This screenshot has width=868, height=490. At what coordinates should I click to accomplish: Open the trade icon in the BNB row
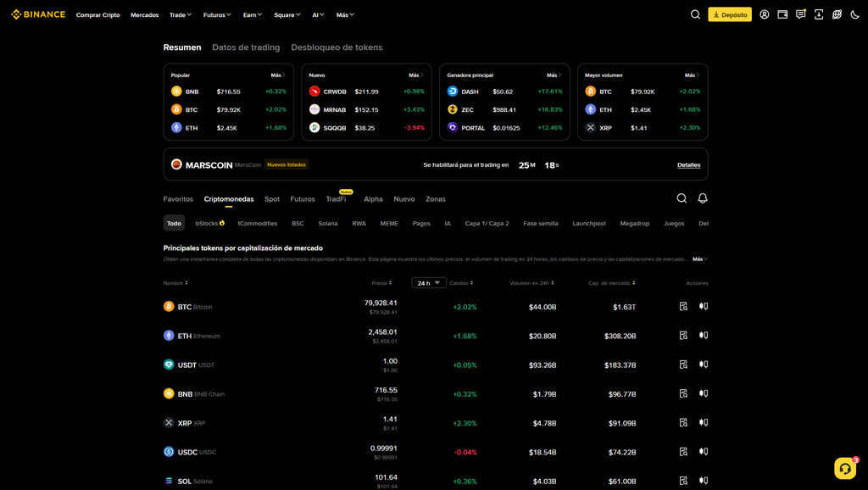tap(704, 393)
